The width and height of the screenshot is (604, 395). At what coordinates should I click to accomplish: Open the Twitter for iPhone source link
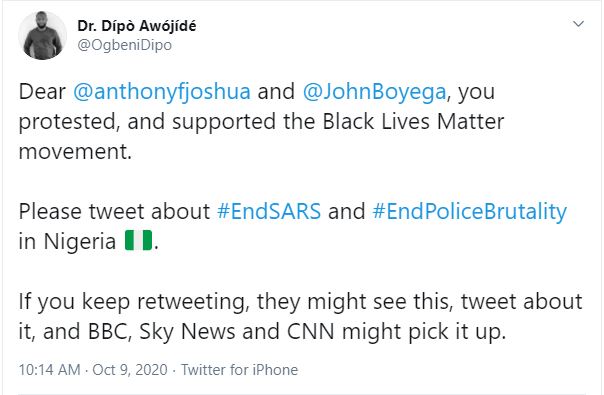240,370
